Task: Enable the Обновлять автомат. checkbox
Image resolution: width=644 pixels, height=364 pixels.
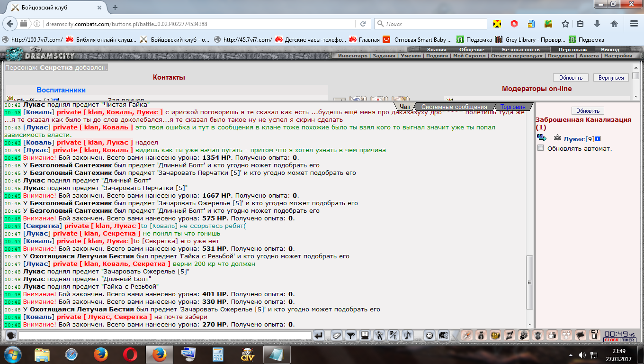Action: (541, 148)
